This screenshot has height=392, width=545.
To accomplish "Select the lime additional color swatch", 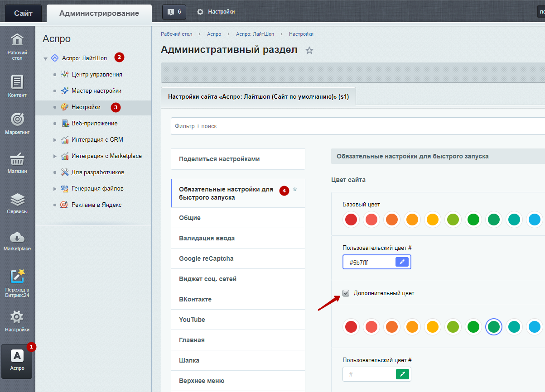I will [x=453, y=326].
